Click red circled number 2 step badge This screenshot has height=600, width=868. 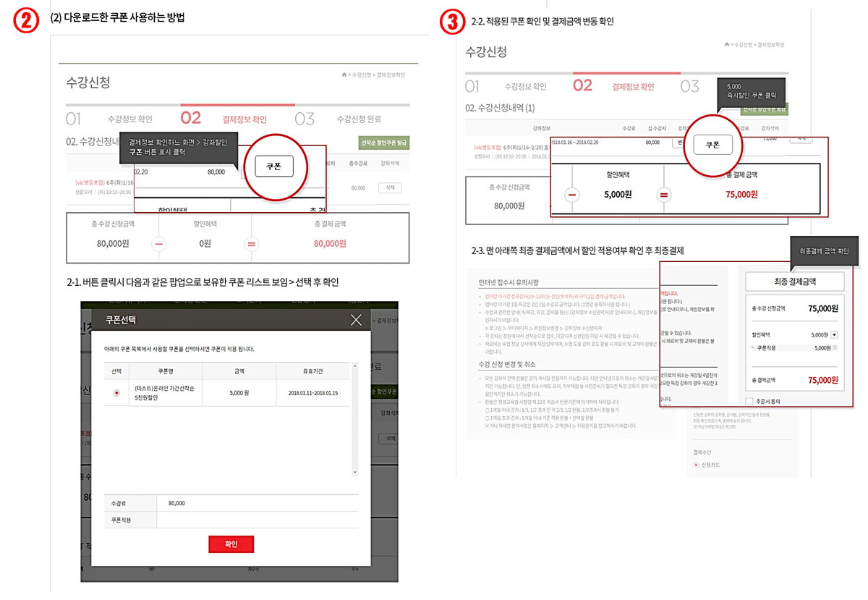point(26,22)
